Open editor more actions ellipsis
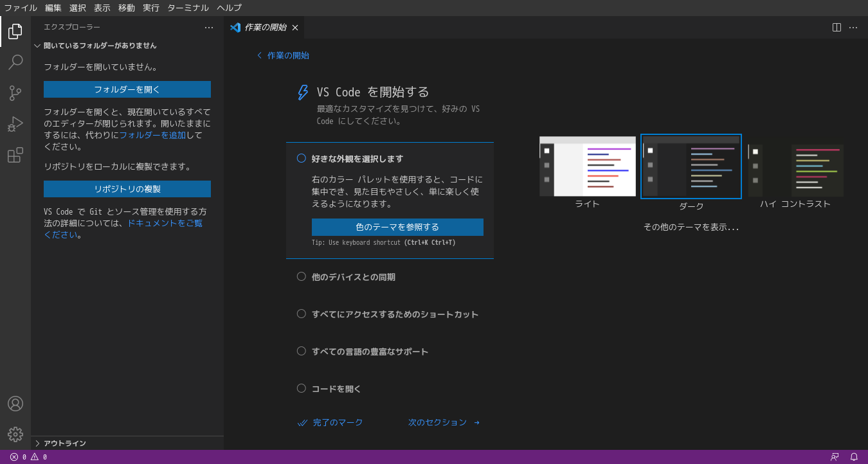The width and height of the screenshot is (868, 464). [x=853, y=28]
